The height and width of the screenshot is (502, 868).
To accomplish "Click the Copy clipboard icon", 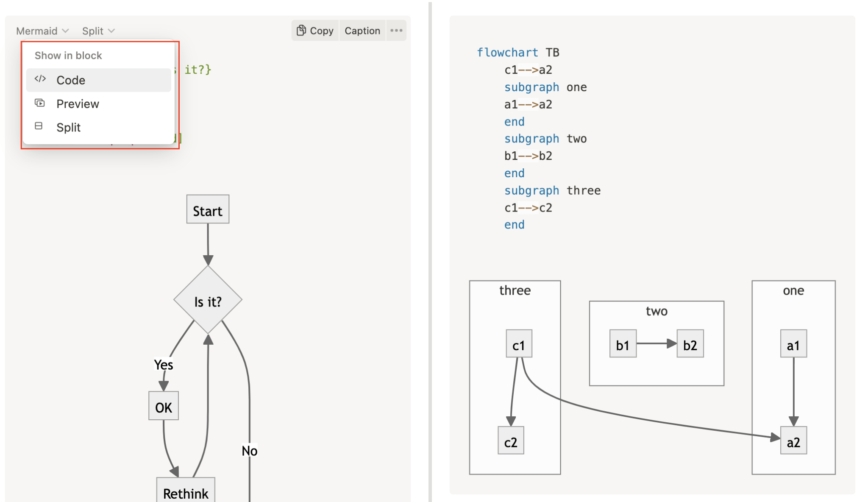I will pyautogui.click(x=301, y=31).
